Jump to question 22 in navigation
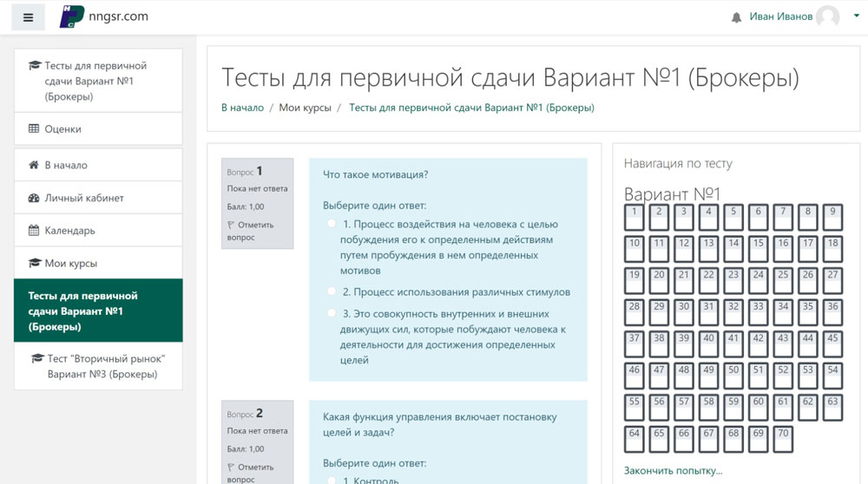This screenshot has height=484, width=868. (x=708, y=281)
